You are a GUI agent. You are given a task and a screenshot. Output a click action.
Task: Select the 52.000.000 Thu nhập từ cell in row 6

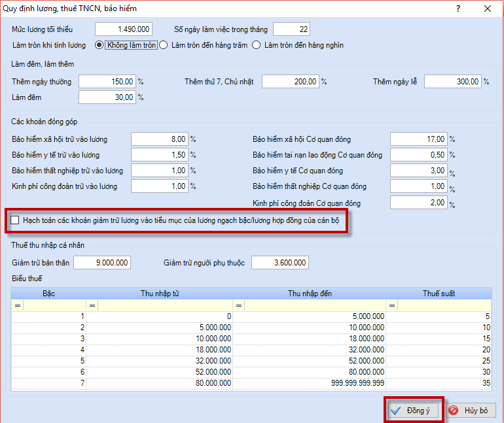coord(160,372)
